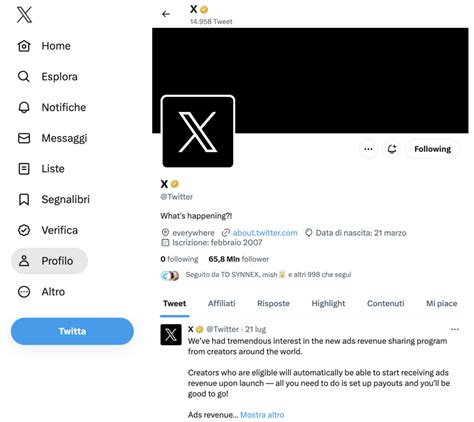
Task: Open Messaggi envelope in sidebar
Action: (x=52, y=138)
